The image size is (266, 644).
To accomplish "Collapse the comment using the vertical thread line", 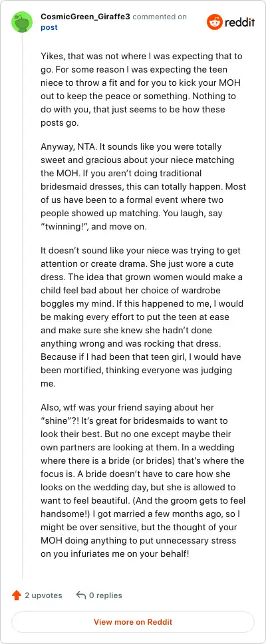I will (22, 306).
